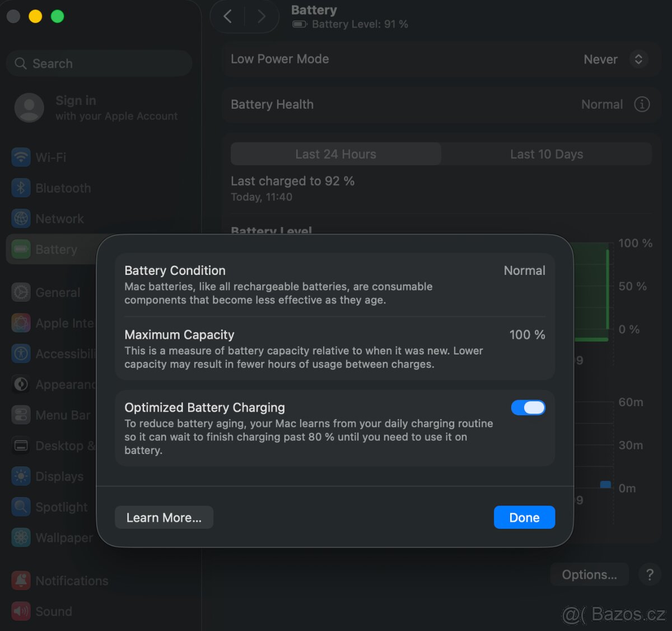Open the Wallpaper settings icon
This screenshot has width=672, height=631.
coord(21,538)
